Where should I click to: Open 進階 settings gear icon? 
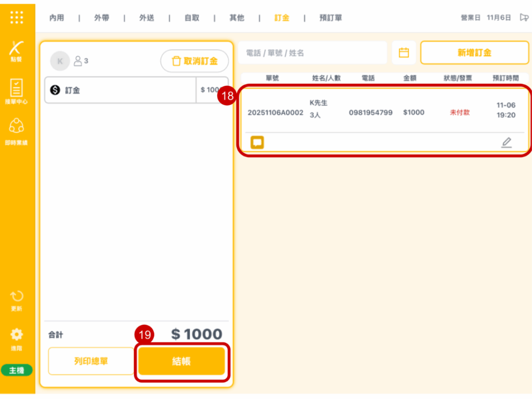(17, 338)
